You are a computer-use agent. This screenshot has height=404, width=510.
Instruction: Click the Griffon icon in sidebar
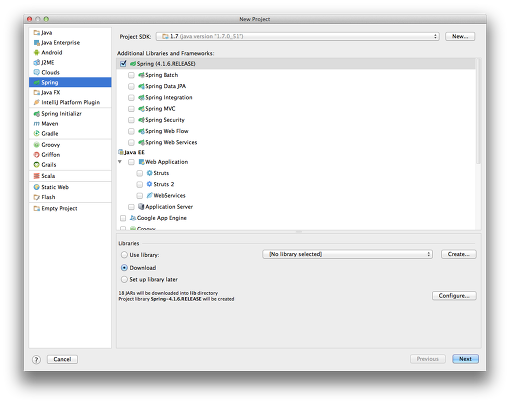coord(37,155)
